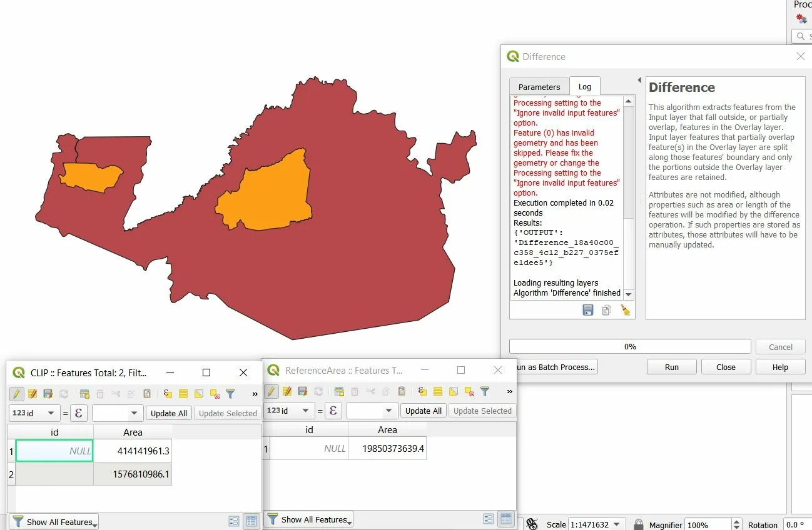Switch CLIP table to form view
Image resolution: width=812 pixels, height=530 pixels.
coord(234,521)
